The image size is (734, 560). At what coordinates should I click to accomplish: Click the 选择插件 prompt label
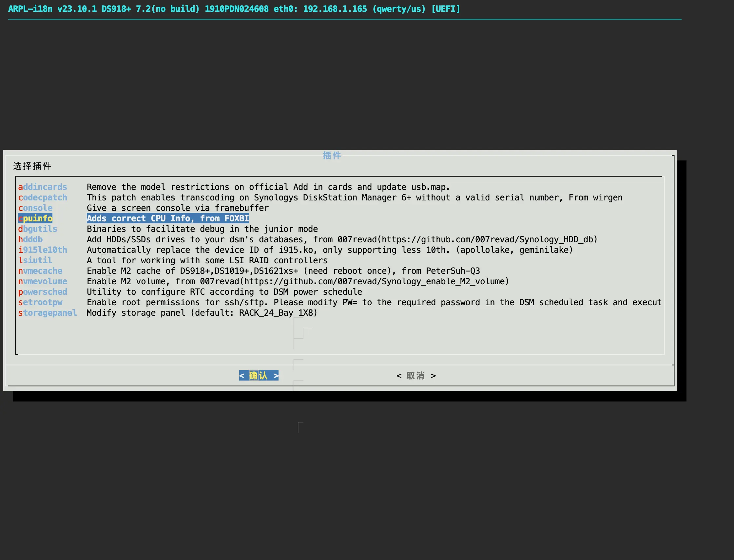pos(32,166)
